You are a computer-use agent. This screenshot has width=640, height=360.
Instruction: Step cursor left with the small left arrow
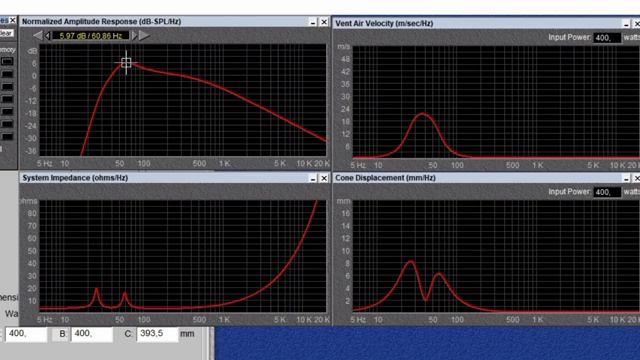48,36
